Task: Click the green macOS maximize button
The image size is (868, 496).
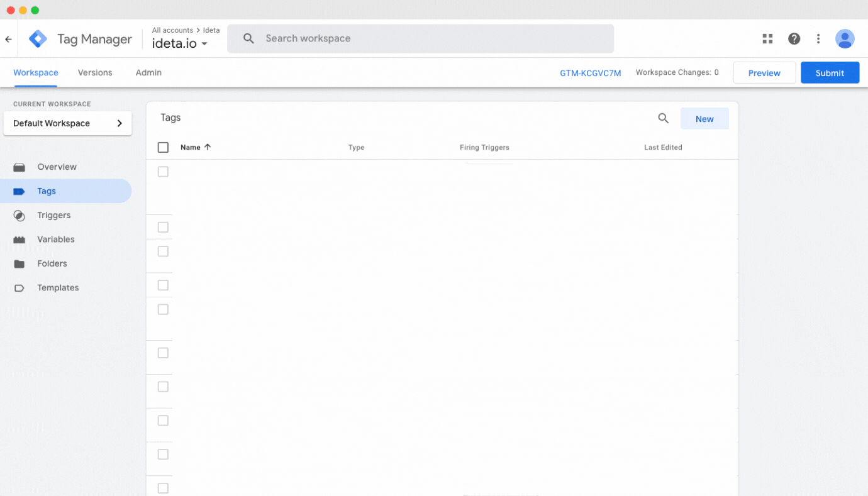Action: tap(35, 10)
